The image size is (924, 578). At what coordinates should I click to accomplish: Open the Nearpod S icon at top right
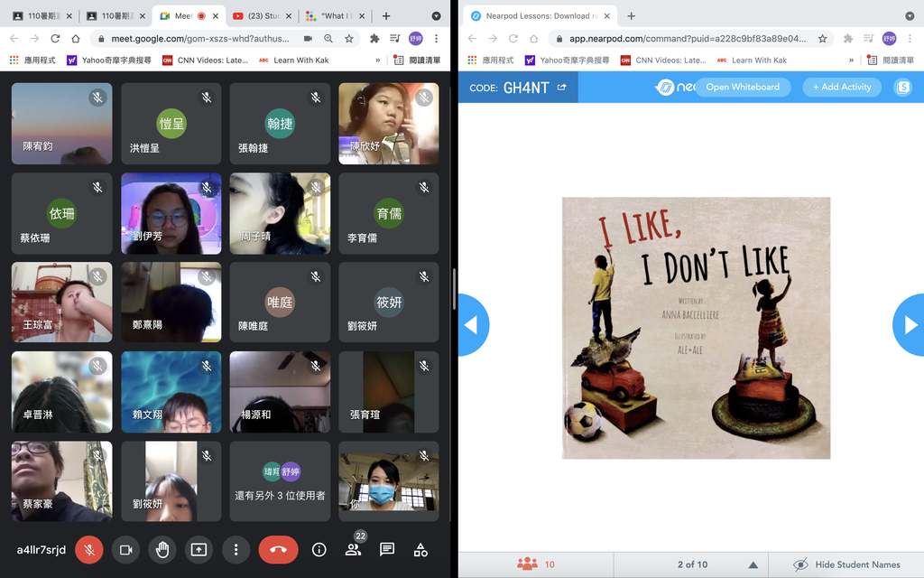click(902, 88)
